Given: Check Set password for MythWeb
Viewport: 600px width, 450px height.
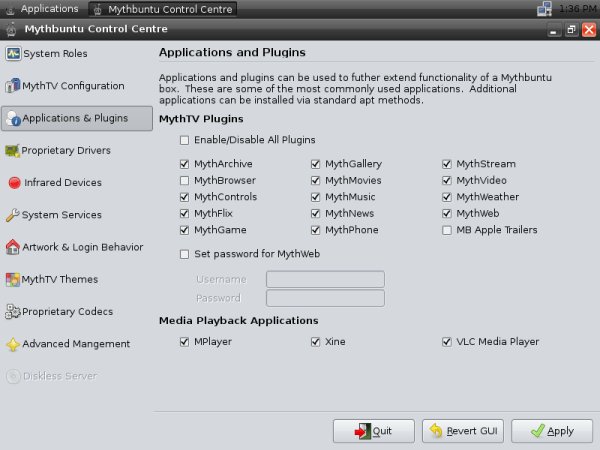Looking at the screenshot, I should point(184,254).
